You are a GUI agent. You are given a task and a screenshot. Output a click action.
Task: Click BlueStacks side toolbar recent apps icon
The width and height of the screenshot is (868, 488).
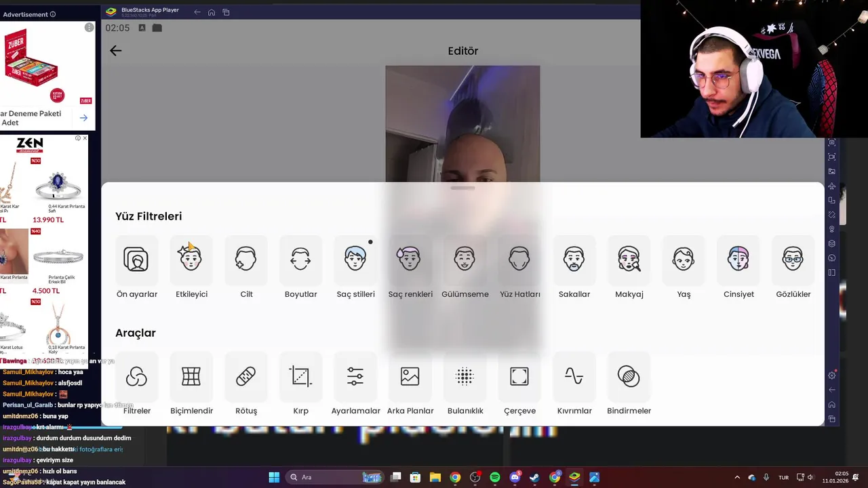(x=832, y=420)
